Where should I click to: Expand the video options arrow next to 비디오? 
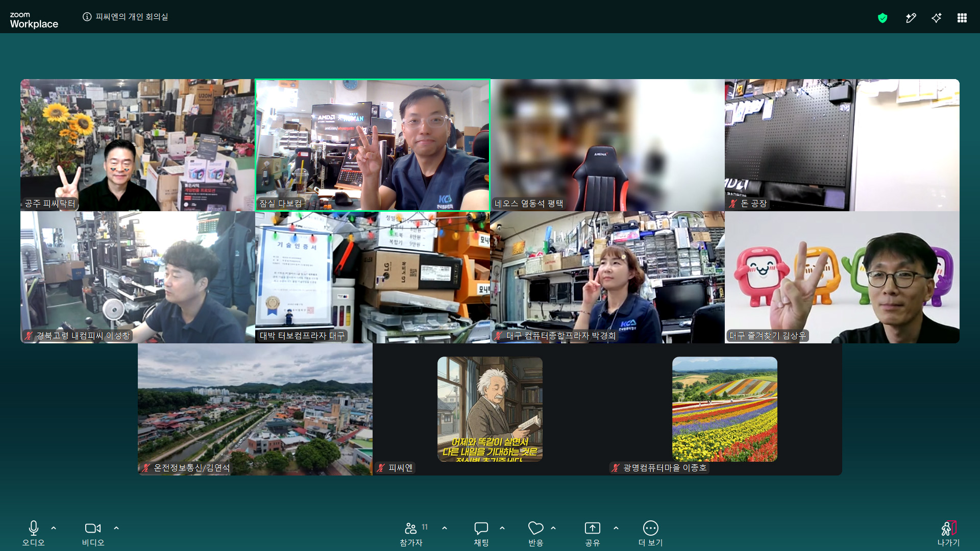pos(116,528)
